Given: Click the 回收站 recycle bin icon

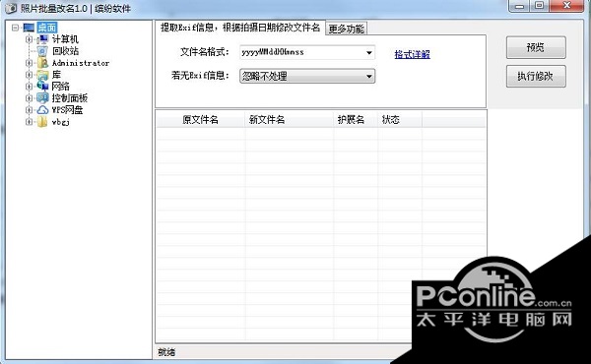Looking at the screenshot, I should point(42,51).
